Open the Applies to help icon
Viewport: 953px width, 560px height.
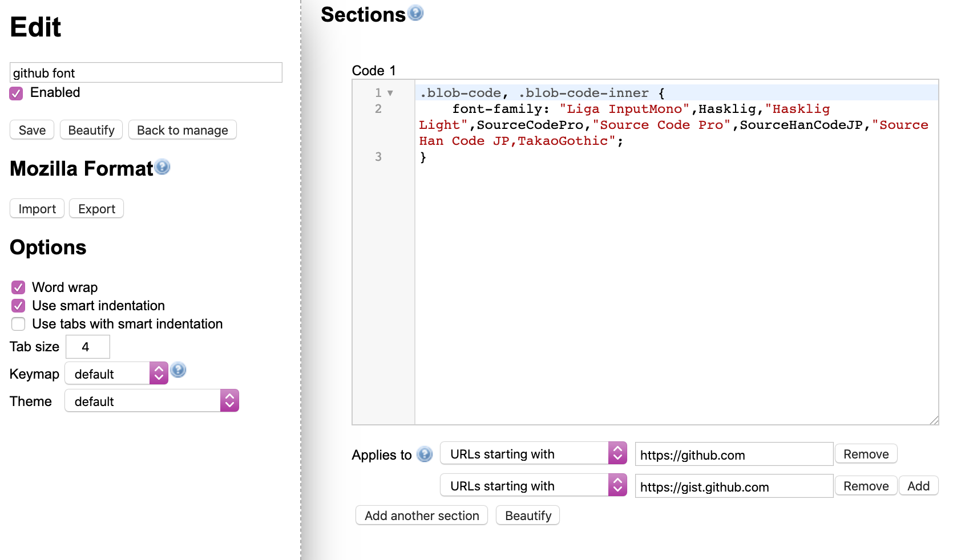click(x=425, y=454)
